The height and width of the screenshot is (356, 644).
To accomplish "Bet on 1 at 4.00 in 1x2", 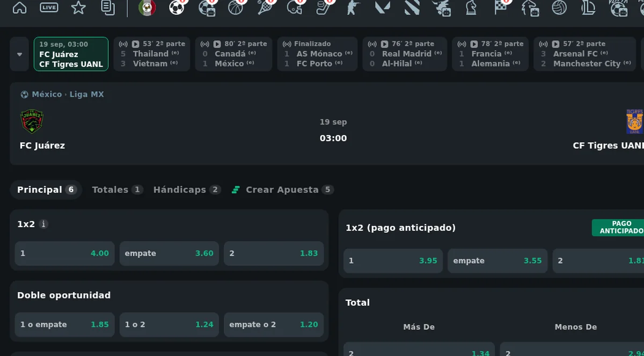I will (64, 253).
